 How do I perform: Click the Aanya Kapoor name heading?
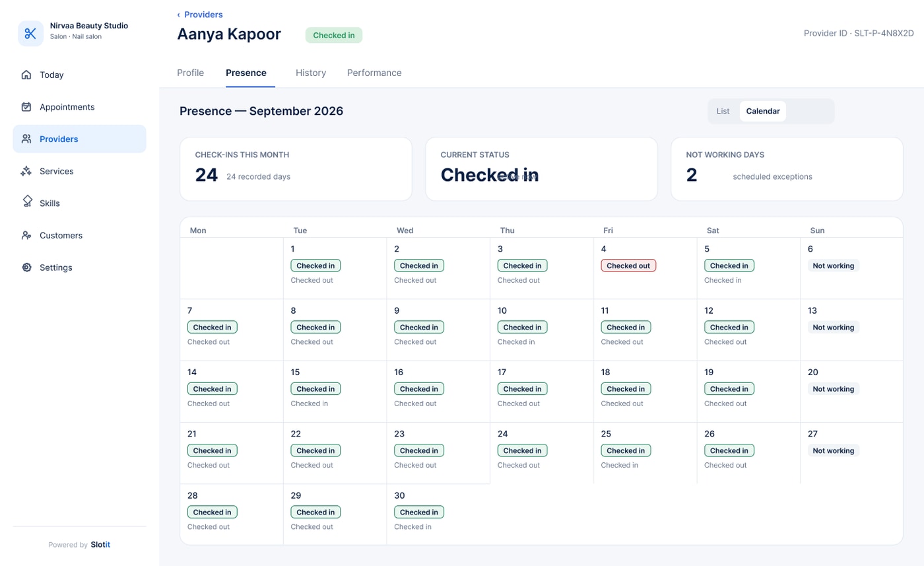[x=229, y=34]
